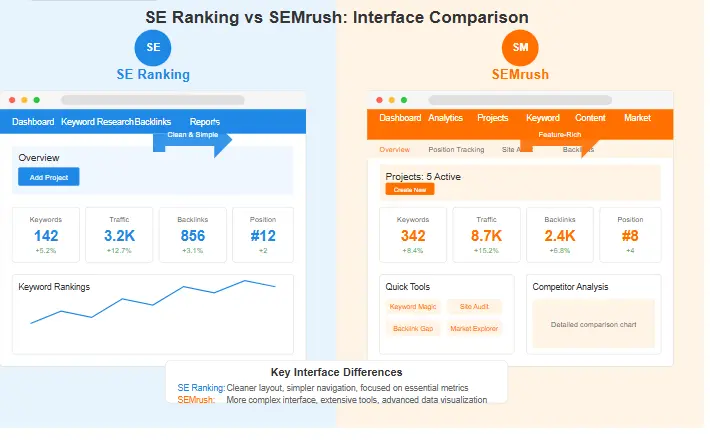Open Backlinks in SE Ranking nav
Viewport: 710px width, 440px height.
(153, 122)
